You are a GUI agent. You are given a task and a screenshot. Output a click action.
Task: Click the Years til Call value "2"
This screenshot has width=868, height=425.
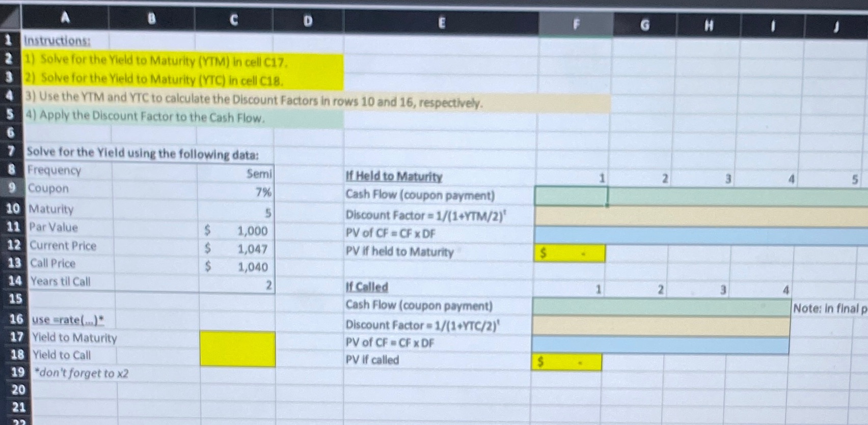coord(269,285)
